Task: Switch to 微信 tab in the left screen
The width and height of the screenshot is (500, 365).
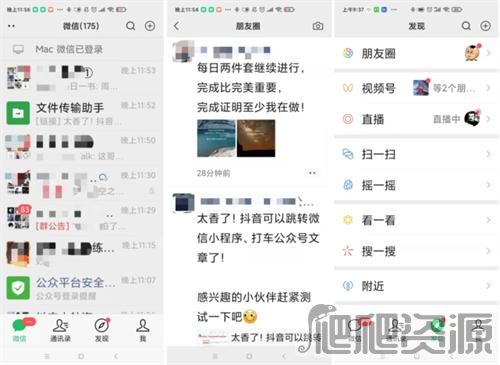Action: 20,331
